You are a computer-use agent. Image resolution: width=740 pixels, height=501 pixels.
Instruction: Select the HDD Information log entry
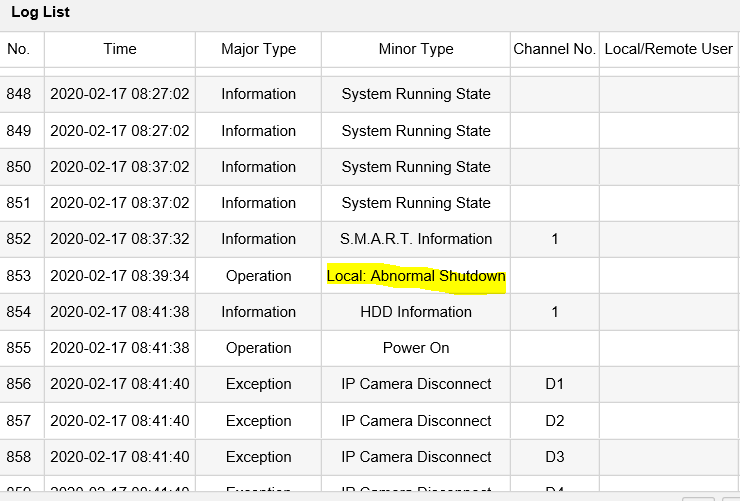point(416,312)
